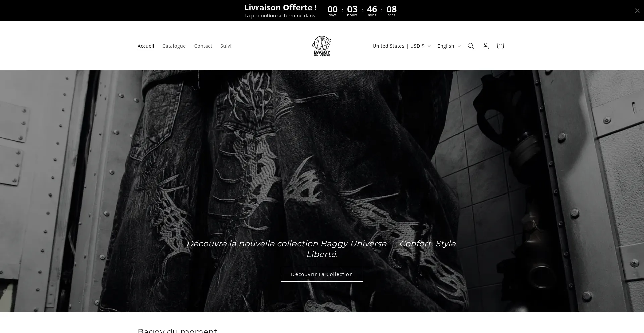644x333 pixels.
Task: Open the search magnifier icon
Action: [x=471, y=46]
